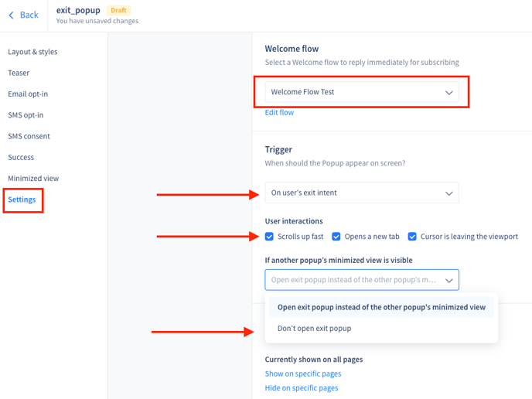Choose Don't open exit popup option
The height and width of the screenshot is (399, 532).
coord(314,329)
